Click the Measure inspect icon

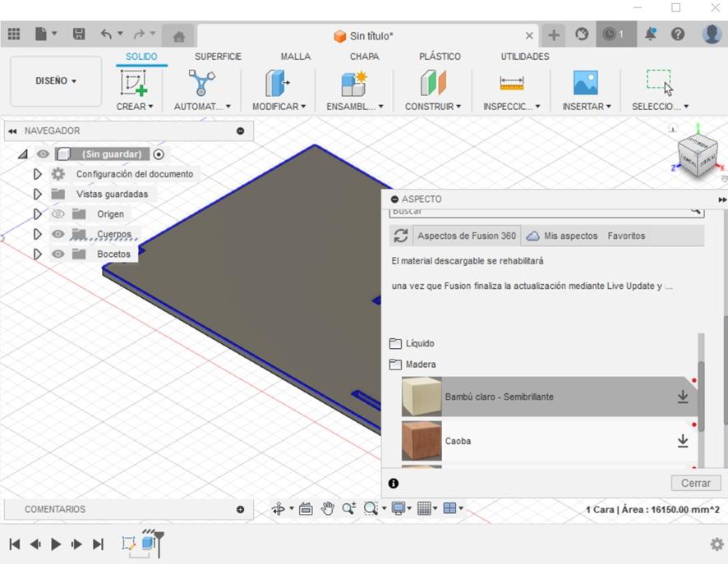coord(511,84)
